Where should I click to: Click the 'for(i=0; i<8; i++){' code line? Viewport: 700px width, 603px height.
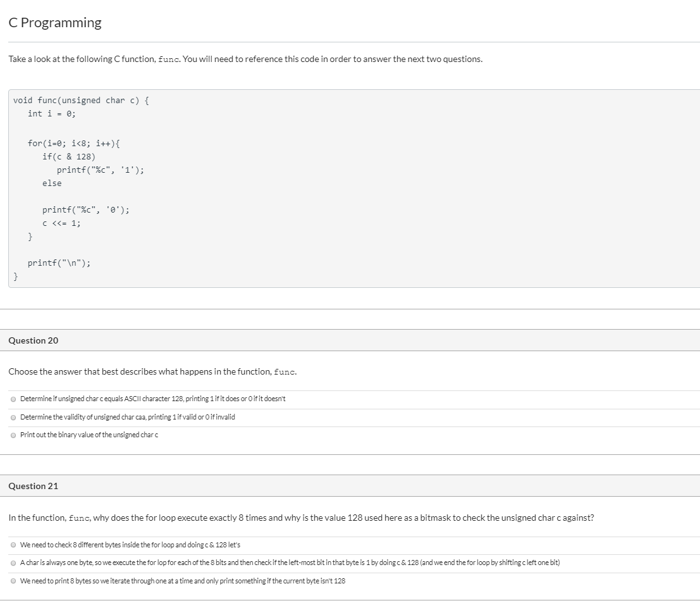(x=73, y=144)
